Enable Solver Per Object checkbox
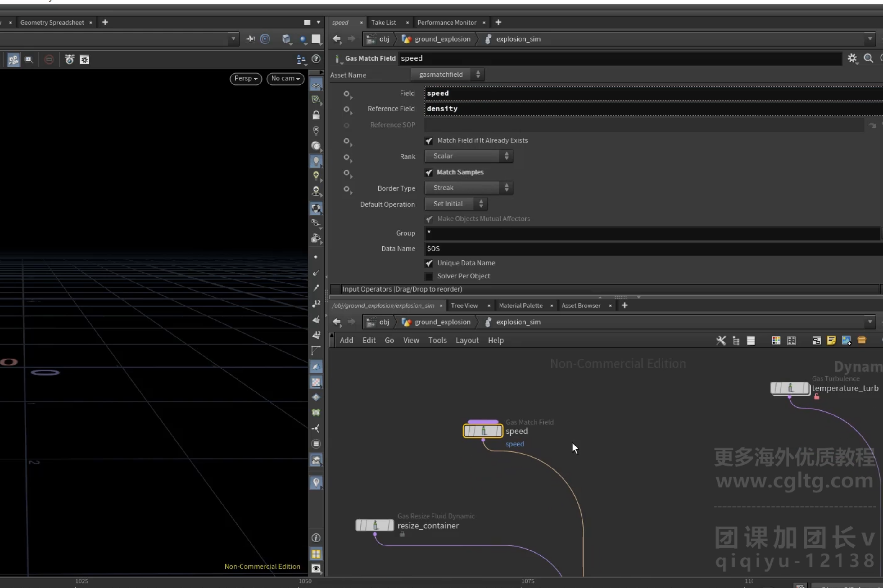 429,276
